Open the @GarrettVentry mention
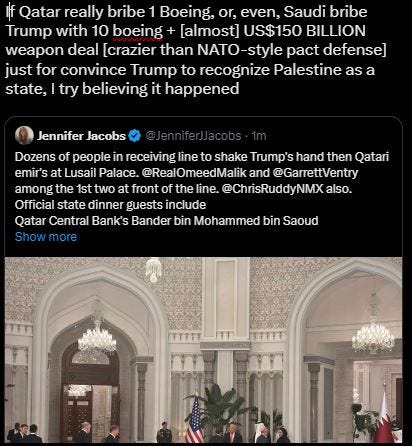Screen dimensions: 412x446 [x=315, y=172]
